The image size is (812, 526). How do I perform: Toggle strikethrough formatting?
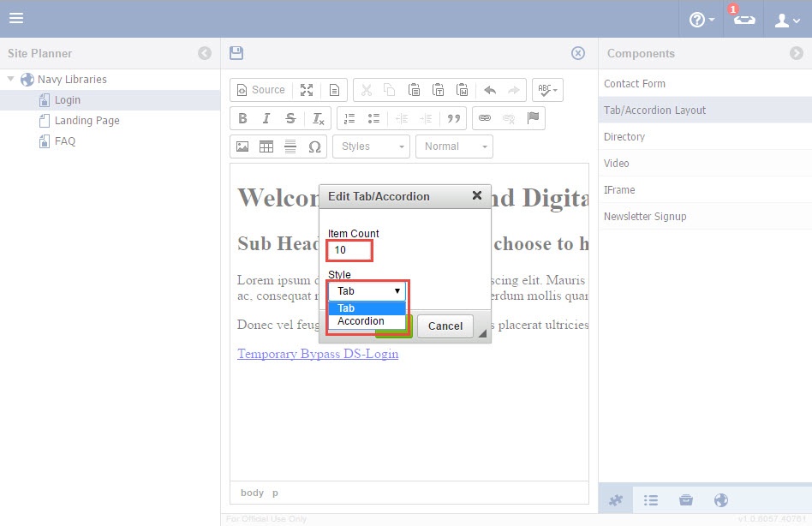290,118
